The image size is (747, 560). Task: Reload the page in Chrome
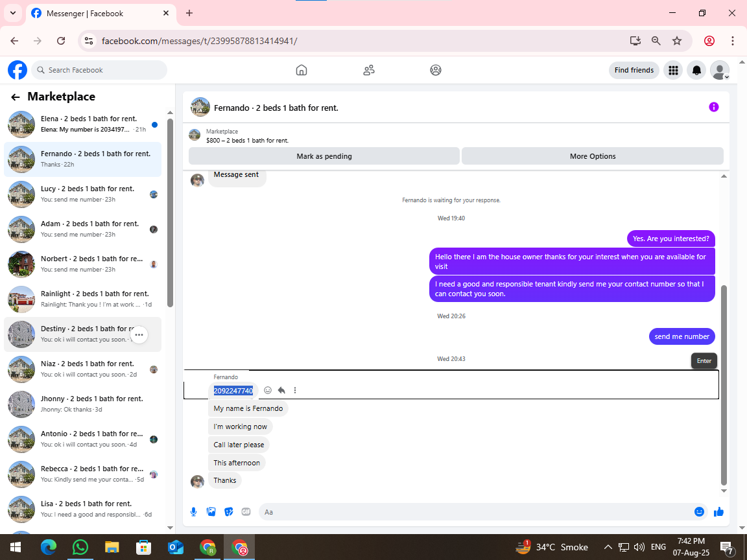point(61,41)
